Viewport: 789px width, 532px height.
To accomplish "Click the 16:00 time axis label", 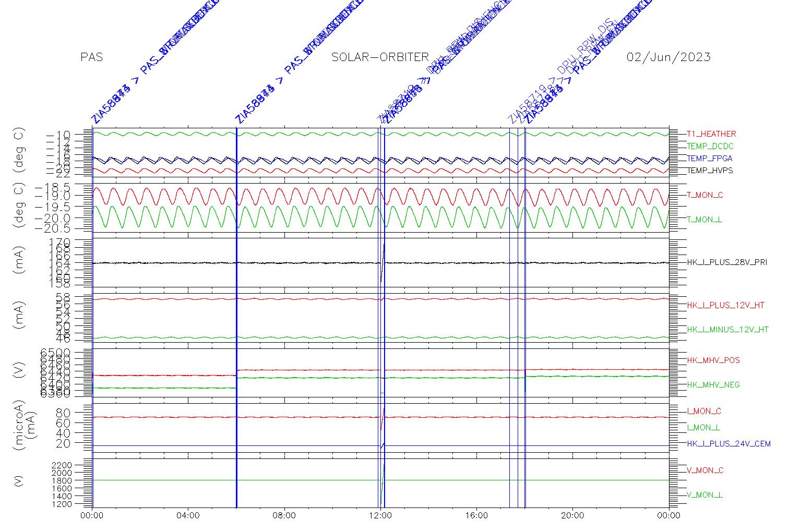I will pyautogui.click(x=476, y=516).
